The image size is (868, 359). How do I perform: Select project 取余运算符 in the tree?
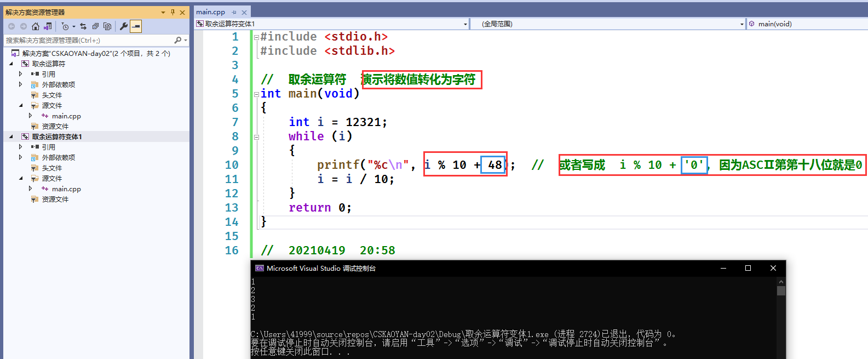pyautogui.click(x=48, y=64)
